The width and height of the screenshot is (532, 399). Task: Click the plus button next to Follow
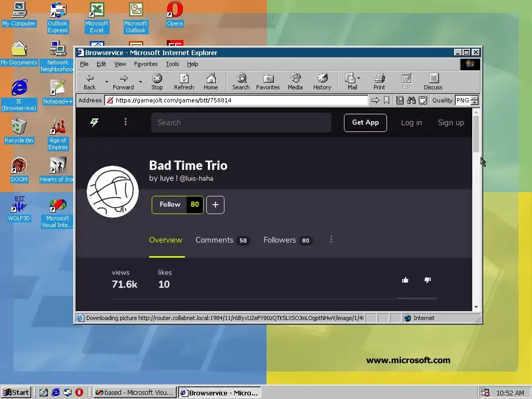pos(215,205)
